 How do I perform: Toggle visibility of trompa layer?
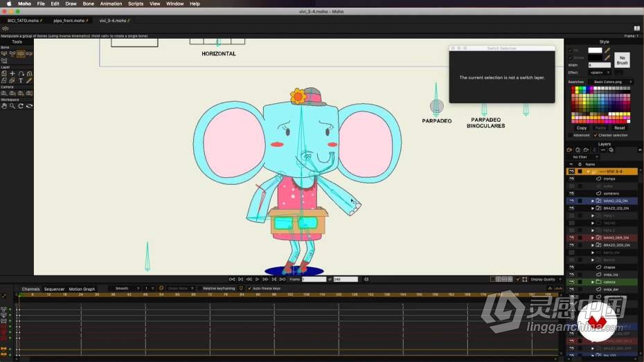(571, 179)
